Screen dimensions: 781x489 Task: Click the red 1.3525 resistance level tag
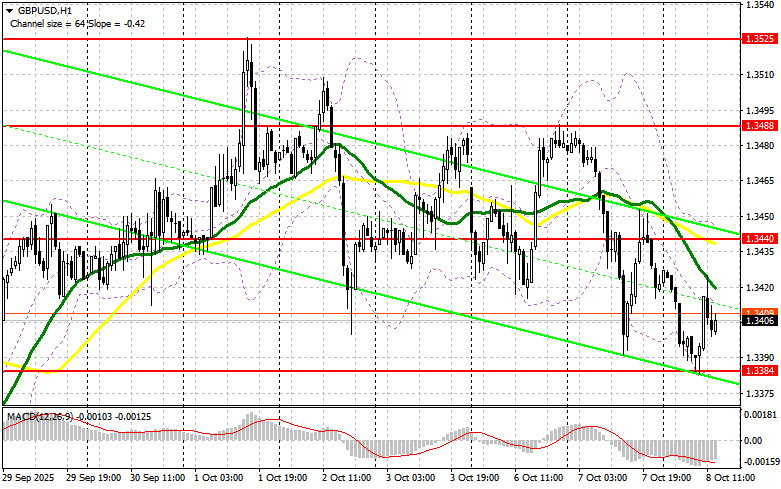[760, 39]
